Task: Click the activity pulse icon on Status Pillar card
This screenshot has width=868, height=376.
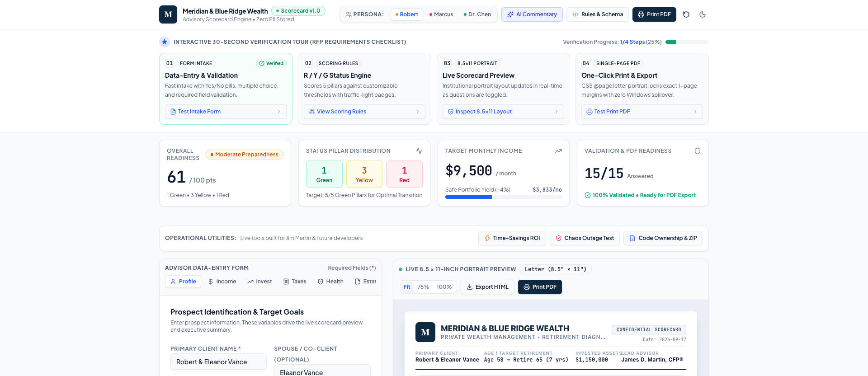Action: [419, 151]
